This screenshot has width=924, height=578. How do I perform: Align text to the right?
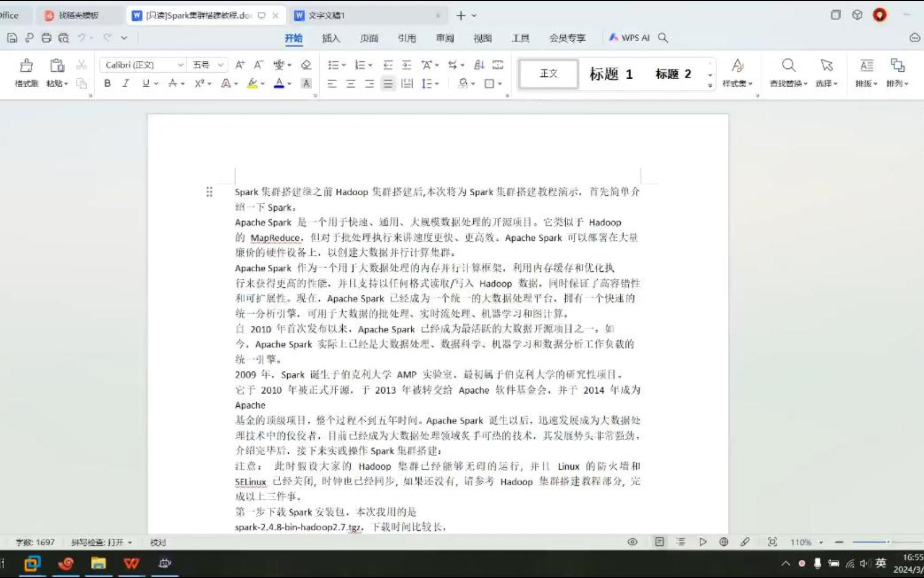[369, 83]
